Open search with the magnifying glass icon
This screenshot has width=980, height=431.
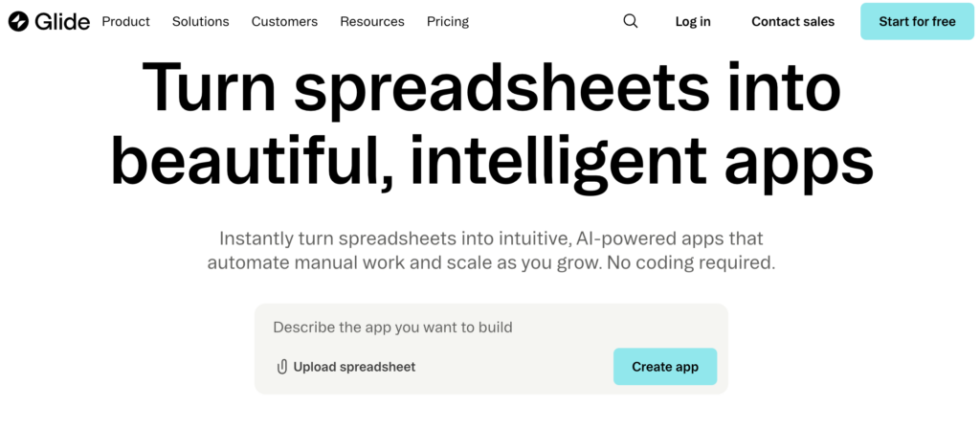pos(630,21)
